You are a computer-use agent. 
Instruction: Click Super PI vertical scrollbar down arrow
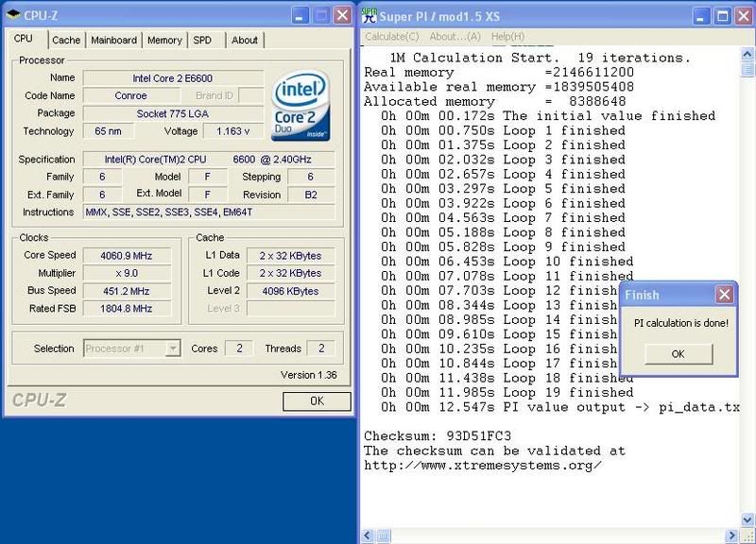point(747,519)
